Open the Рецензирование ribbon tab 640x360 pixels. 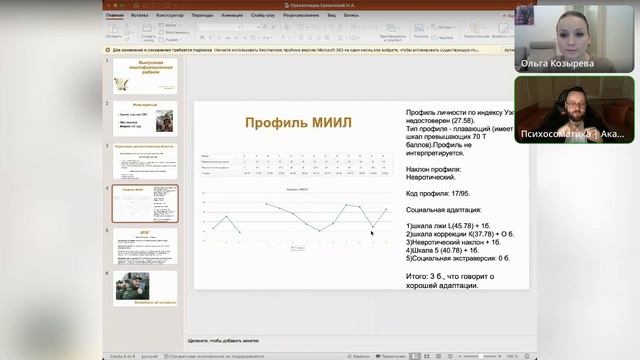point(301,15)
